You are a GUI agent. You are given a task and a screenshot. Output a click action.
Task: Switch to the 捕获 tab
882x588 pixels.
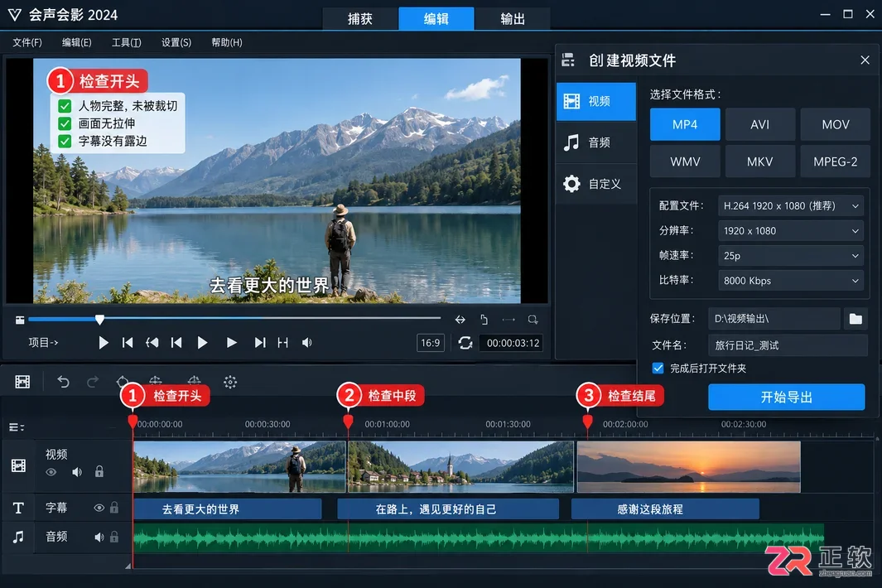point(360,18)
